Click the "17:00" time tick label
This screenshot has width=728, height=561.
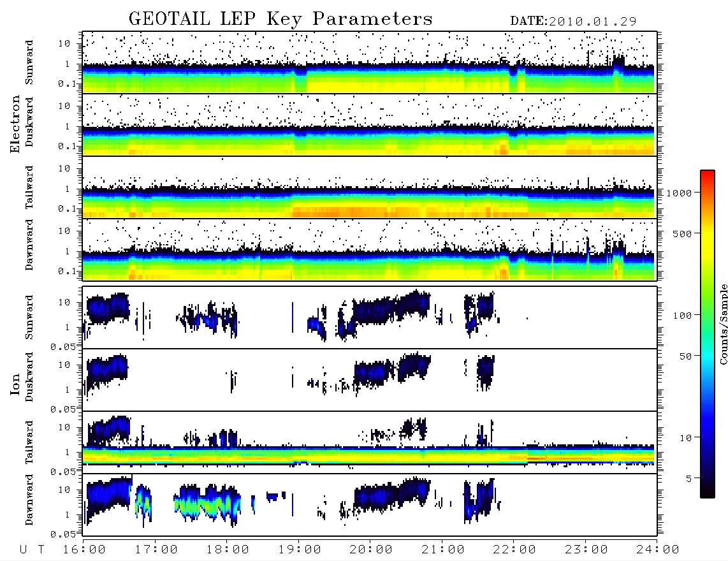coord(156,550)
